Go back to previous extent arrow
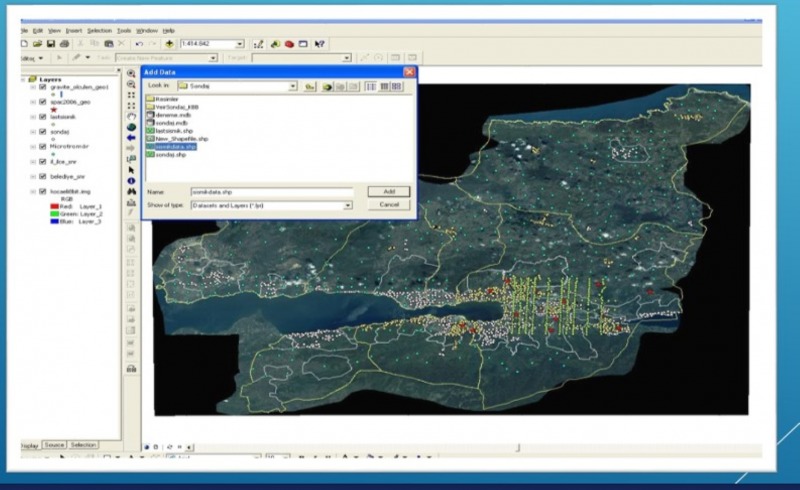This screenshot has height=490, width=800. [x=131, y=140]
